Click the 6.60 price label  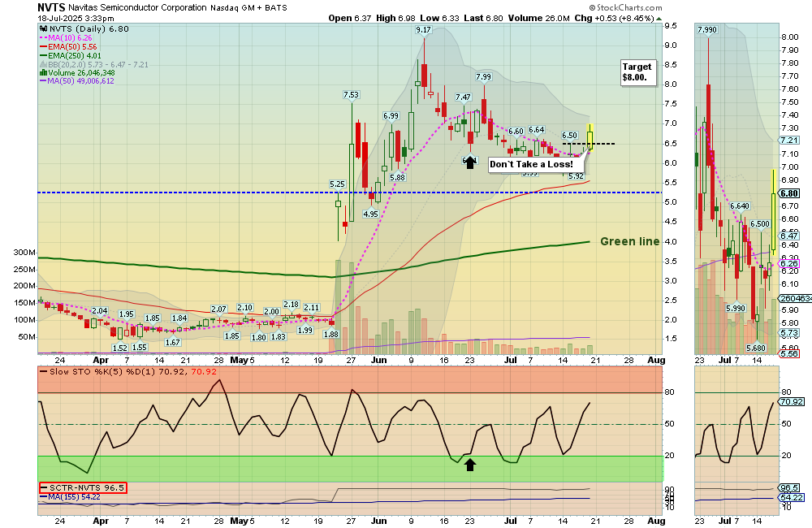coord(516,132)
